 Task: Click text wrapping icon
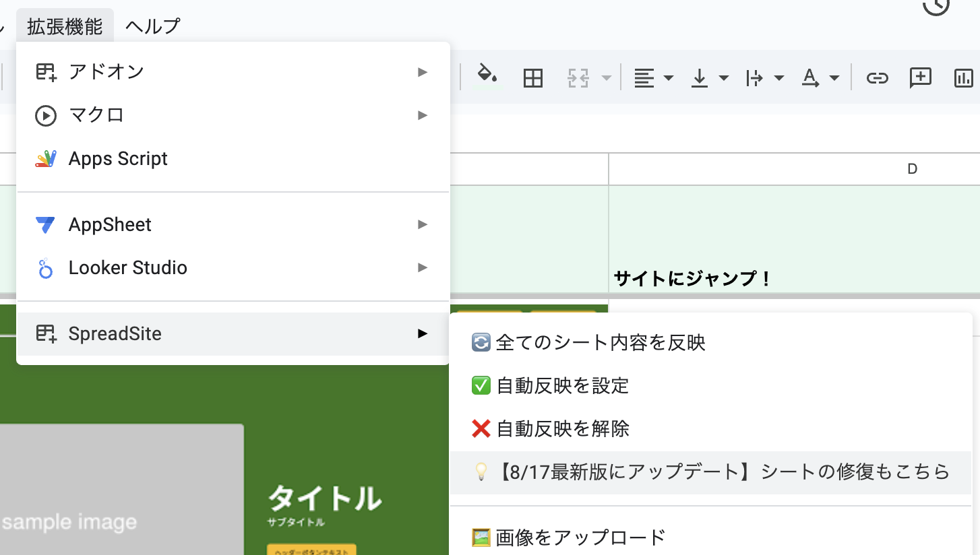point(755,78)
